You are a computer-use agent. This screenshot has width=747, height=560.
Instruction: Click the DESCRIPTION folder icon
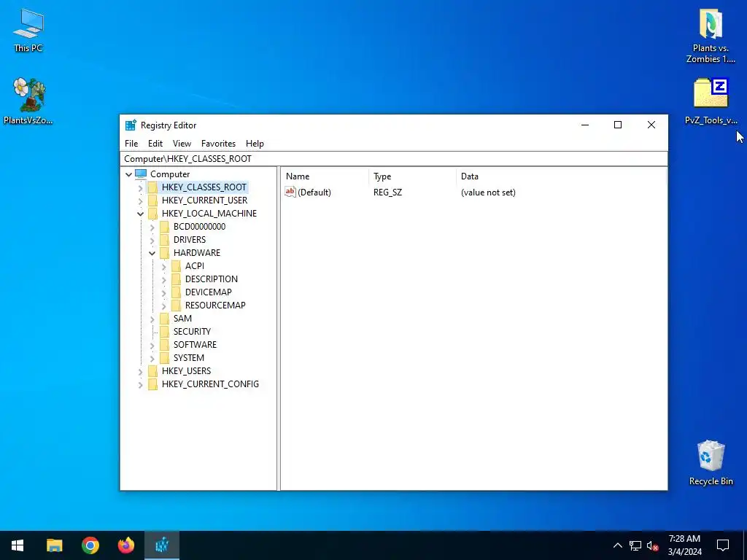pyautogui.click(x=177, y=279)
